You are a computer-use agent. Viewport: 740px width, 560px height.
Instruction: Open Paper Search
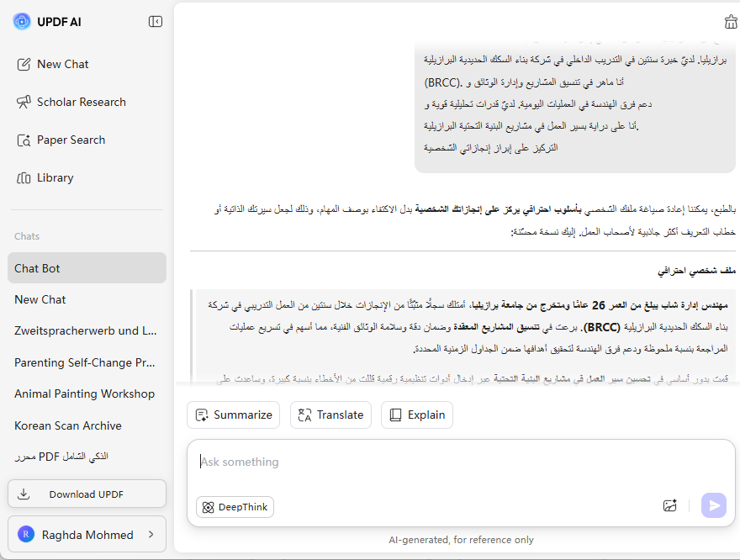click(61, 140)
